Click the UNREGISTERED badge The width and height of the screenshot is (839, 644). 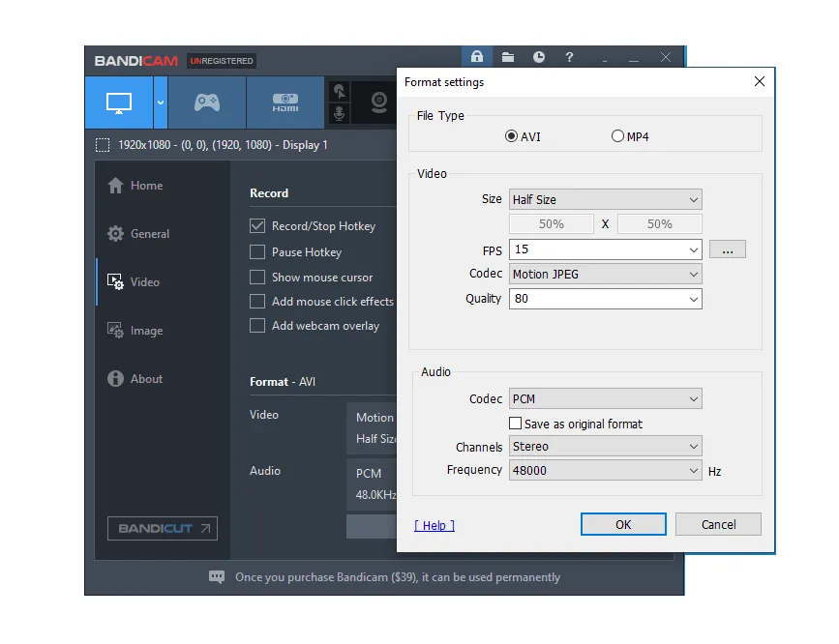tap(222, 61)
